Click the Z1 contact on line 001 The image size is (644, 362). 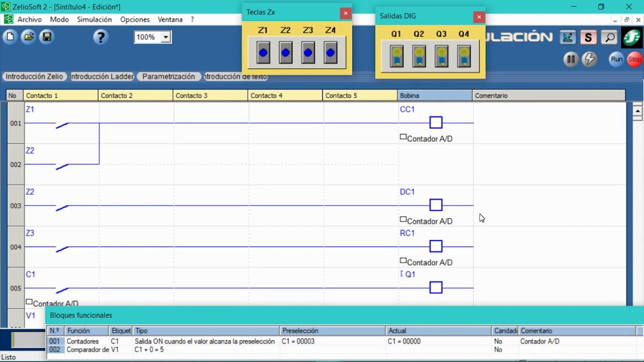click(62, 124)
